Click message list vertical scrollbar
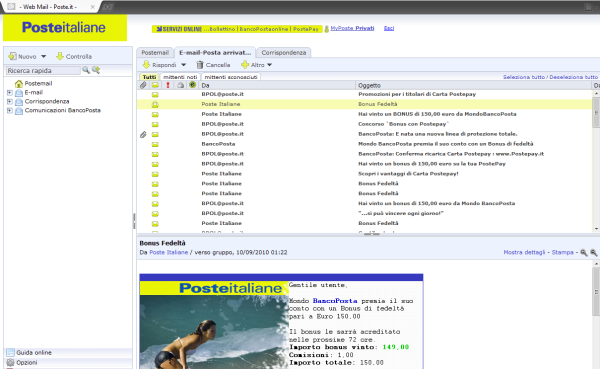The width and height of the screenshot is (600, 369). tap(596, 113)
